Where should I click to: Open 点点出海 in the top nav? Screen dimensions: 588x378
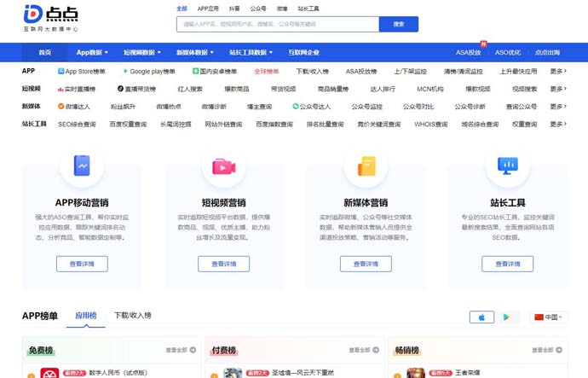pyautogui.click(x=547, y=52)
